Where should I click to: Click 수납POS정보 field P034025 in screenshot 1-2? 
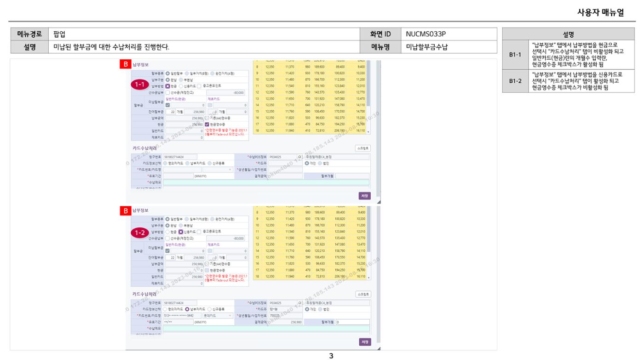[283, 303]
